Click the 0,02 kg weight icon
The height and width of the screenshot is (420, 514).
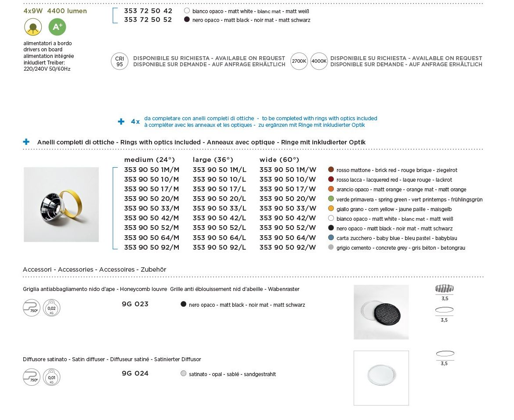[x=51, y=308]
